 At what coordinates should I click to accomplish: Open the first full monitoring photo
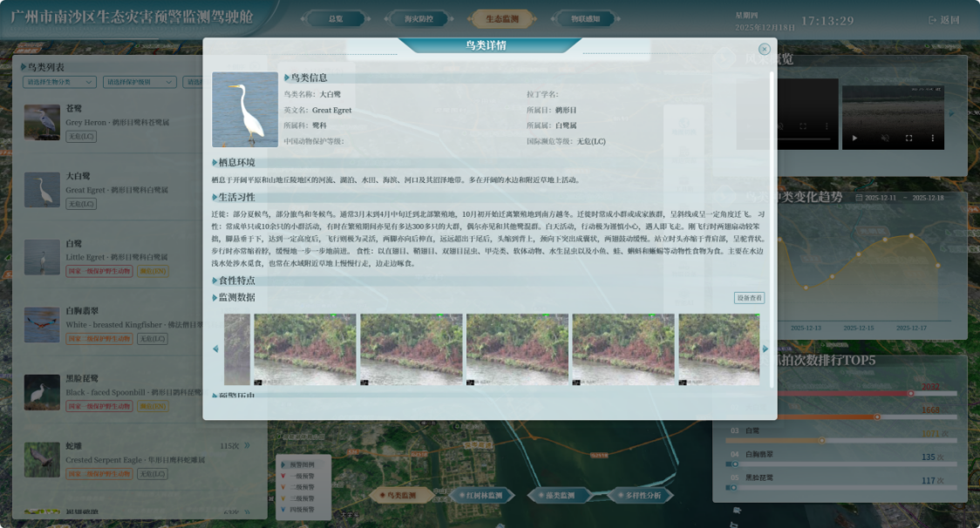(305, 349)
